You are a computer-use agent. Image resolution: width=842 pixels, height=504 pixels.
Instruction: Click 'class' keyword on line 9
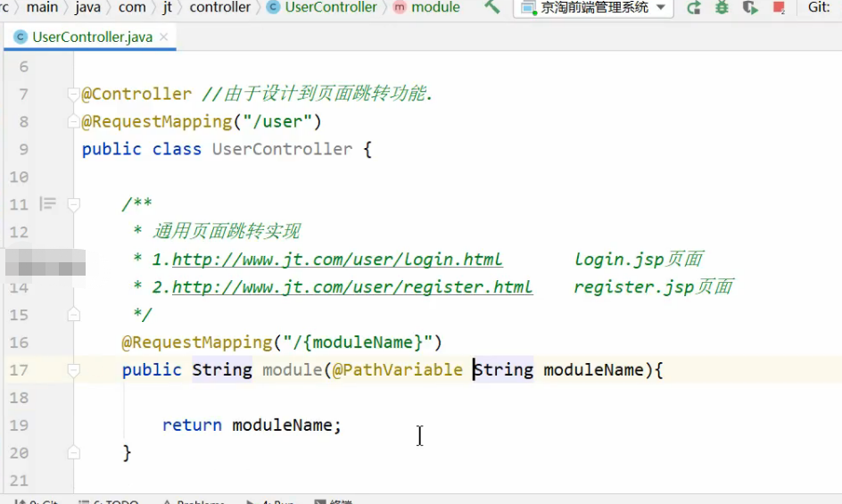[177, 149]
